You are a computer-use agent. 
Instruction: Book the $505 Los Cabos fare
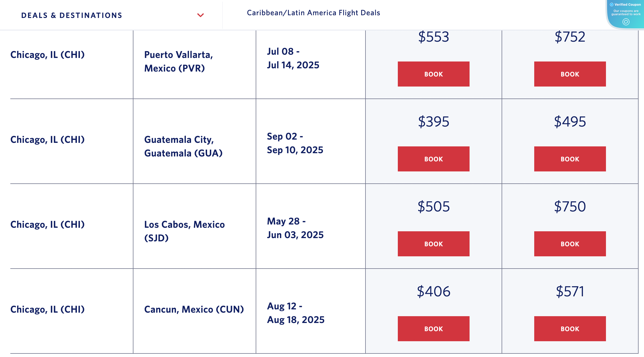click(433, 244)
